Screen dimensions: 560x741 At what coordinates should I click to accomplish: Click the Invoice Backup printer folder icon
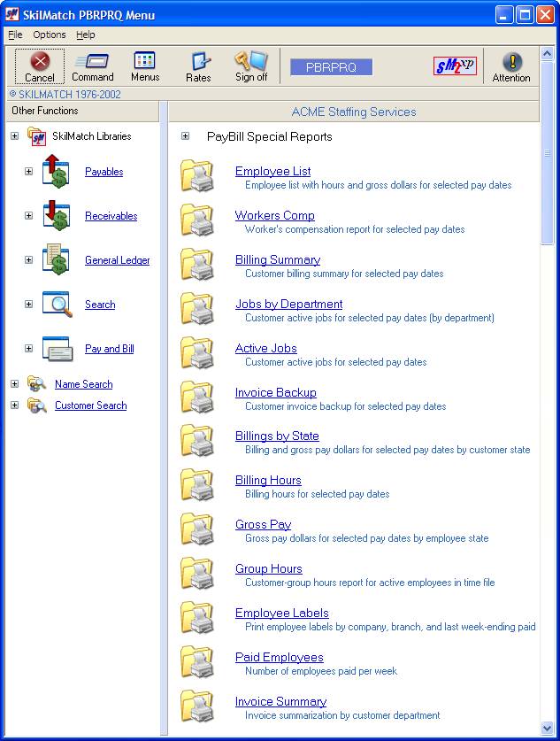pyautogui.click(x=197, y=397)
